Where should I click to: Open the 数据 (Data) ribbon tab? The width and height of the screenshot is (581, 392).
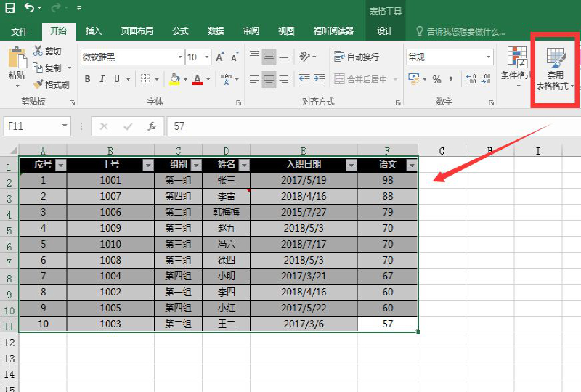216,31
